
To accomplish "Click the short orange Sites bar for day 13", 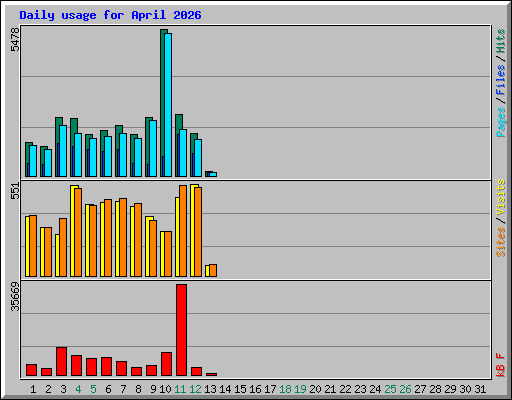I will (213, 270).
